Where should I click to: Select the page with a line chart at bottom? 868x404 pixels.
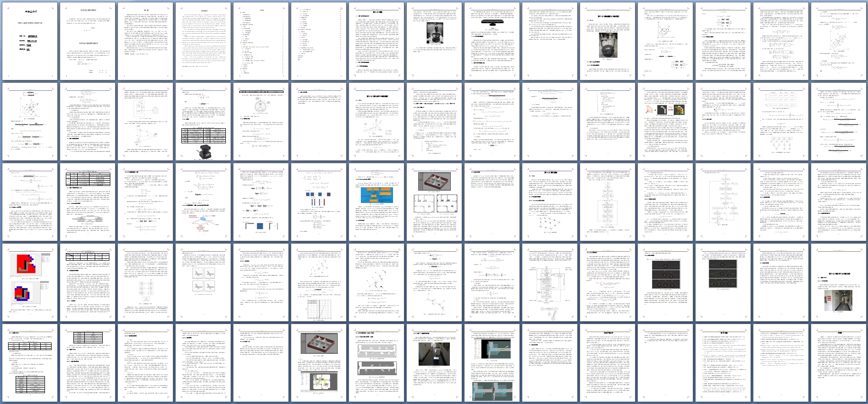pos(318,283)
